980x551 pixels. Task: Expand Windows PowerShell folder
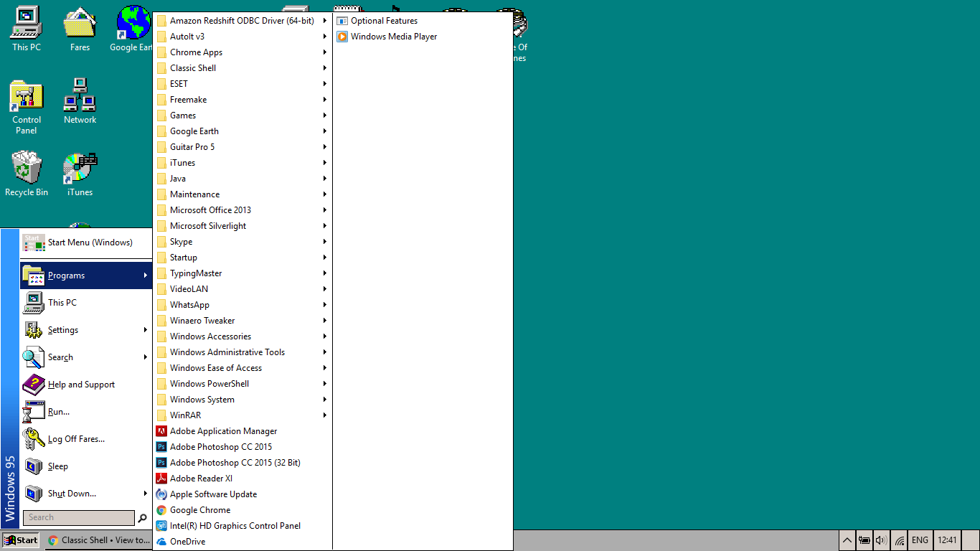242,384
